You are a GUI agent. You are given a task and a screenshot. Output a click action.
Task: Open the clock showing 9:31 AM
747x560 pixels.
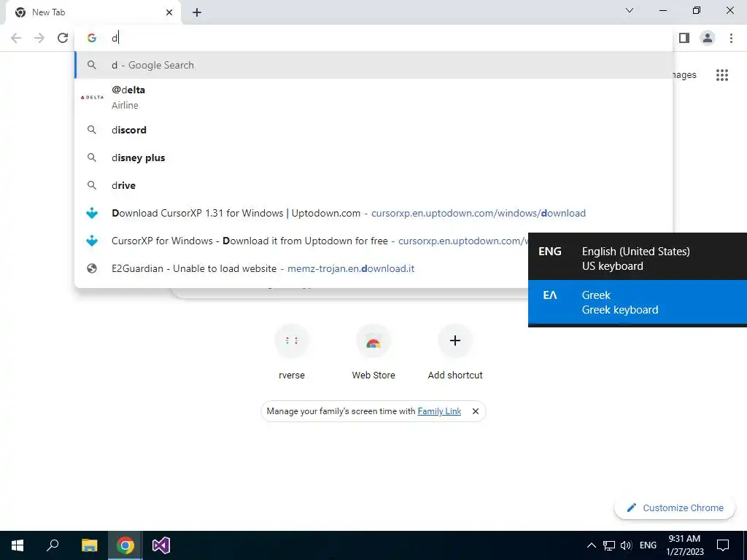tap(684, 545)
